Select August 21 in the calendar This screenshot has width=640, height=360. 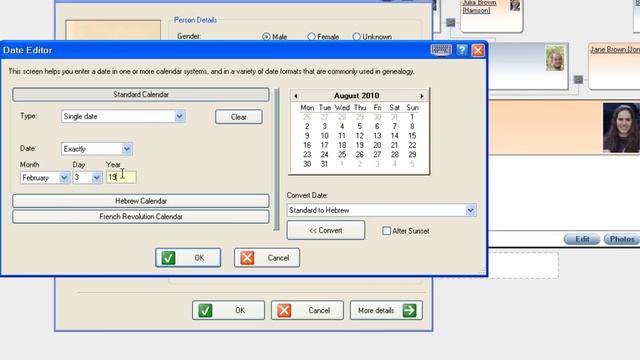pos(394,145)
